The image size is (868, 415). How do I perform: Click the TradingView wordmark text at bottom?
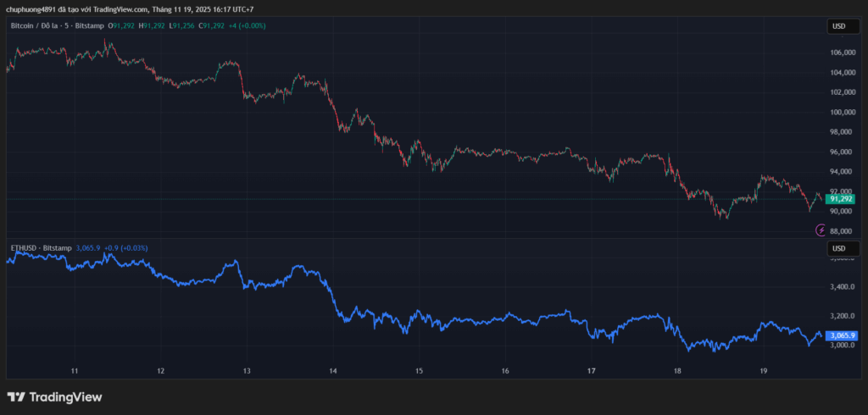(65, 396)
